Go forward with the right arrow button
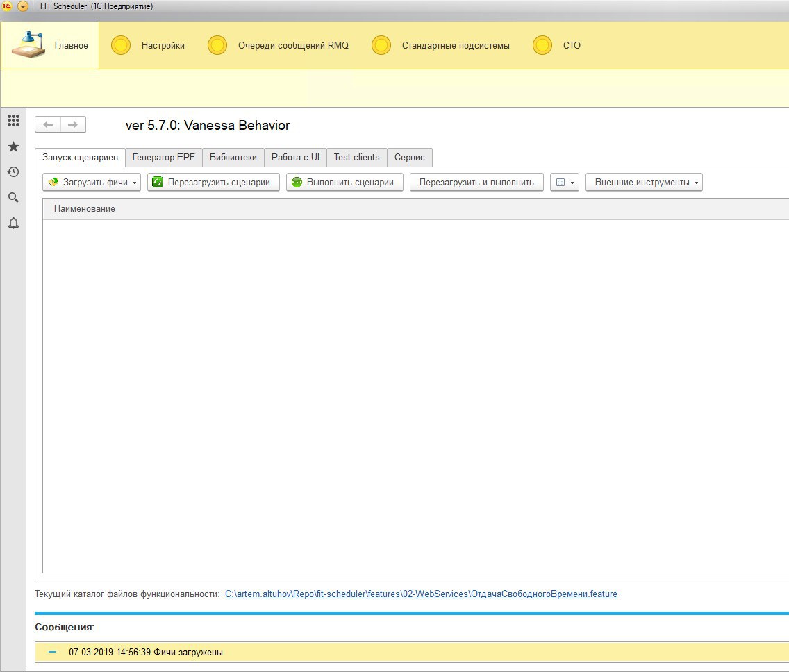Screen dimensions: 789x672 [x=73, y=124]
